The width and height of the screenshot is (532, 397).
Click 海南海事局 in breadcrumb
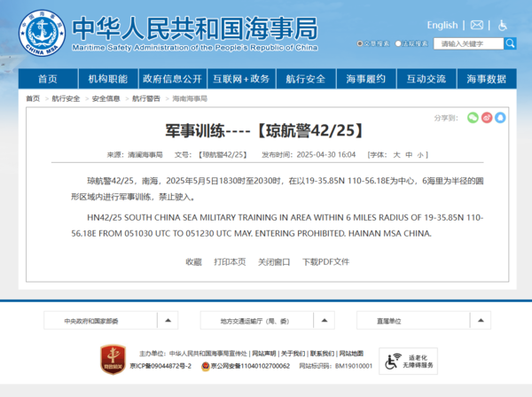coord(190,98)
